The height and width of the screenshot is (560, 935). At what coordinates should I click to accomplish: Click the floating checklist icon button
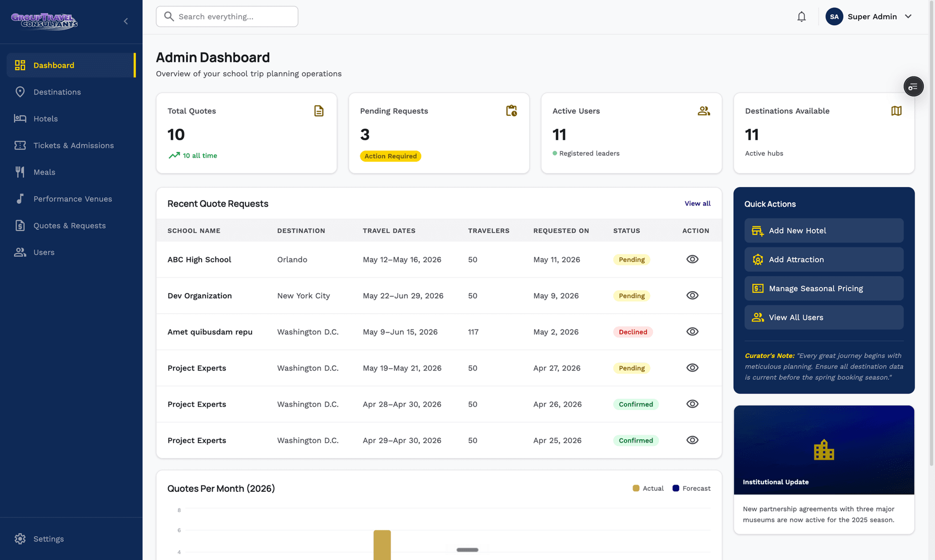(913, 87)
